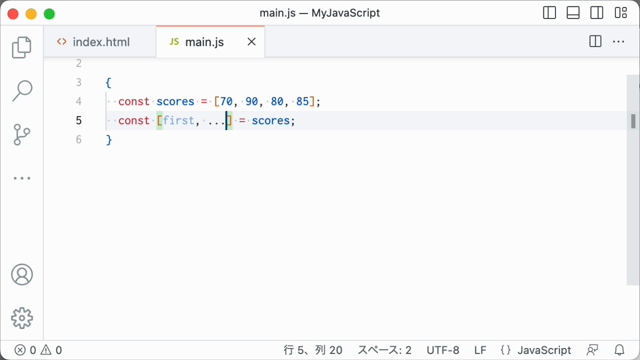Open notifications bell in status bar
The width and height of the screenshot is (640, 360).
tap(619, 350)
